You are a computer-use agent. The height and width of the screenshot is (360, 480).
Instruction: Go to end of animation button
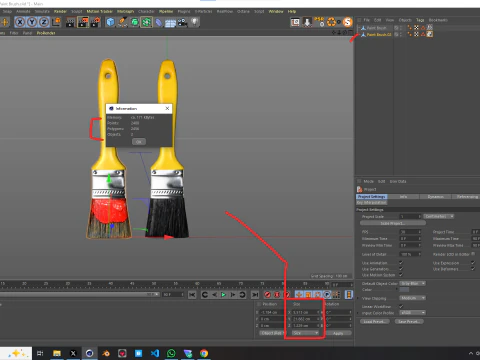(x=255, y=295)
